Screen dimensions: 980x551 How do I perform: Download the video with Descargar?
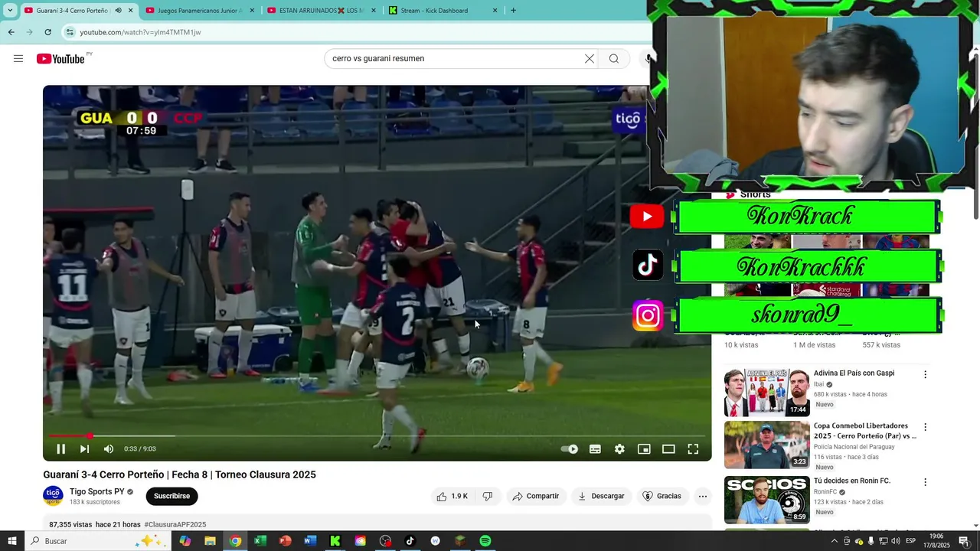(601, 496)
